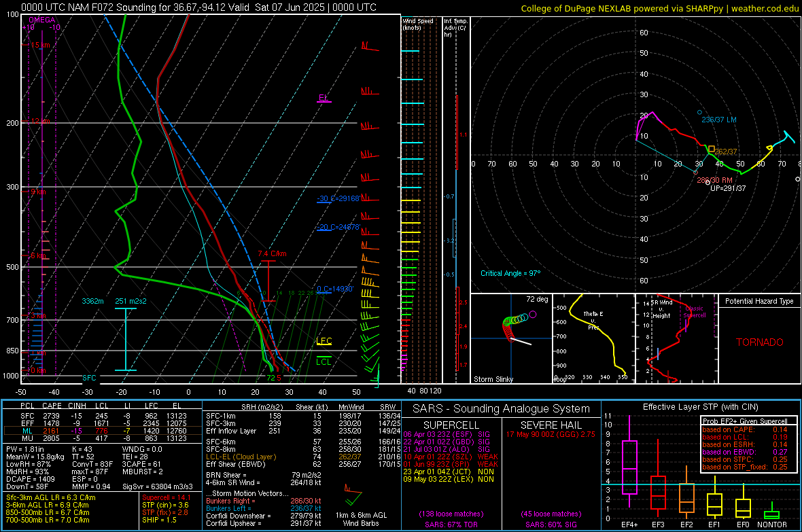
Task: Click 'Sfc-3km AGL LR = 6.3 C/km'
Action: [51, 497]
